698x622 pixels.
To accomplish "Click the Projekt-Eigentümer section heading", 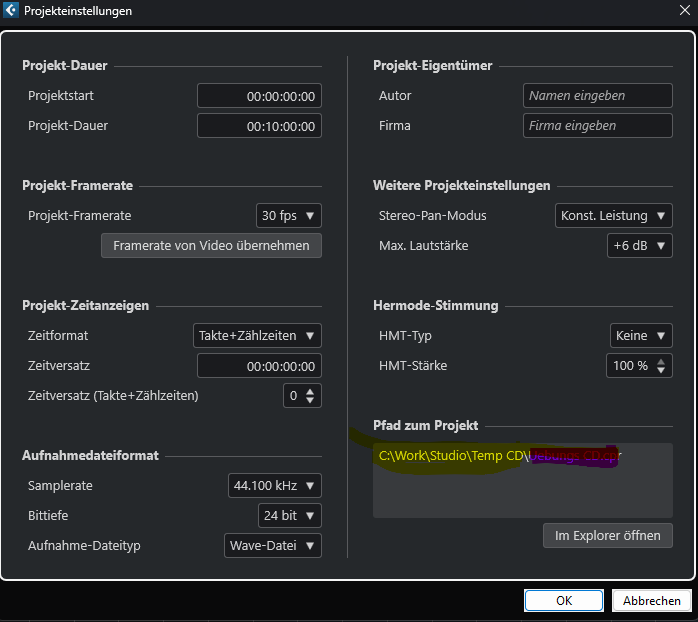I will [433, 65].
